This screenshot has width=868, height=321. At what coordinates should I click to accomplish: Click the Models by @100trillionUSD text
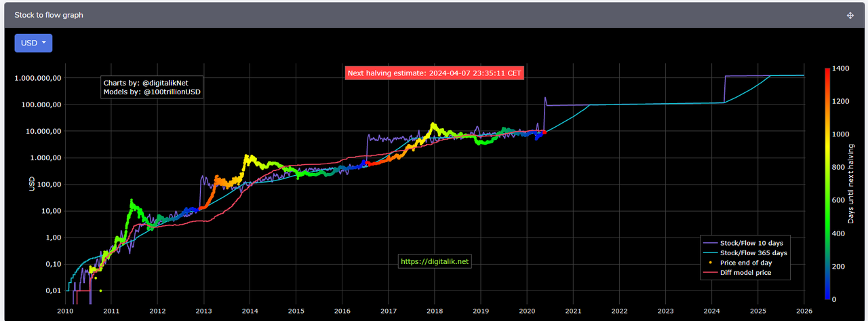click(152, 92)
